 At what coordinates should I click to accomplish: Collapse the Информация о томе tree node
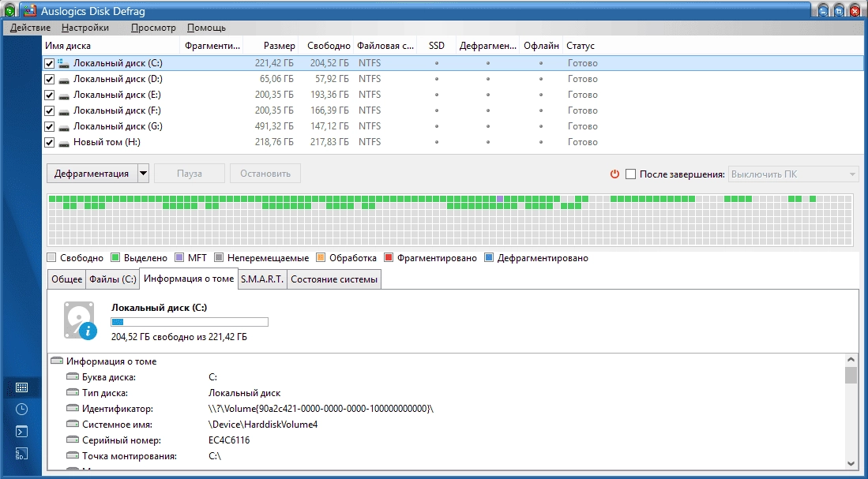coord(56,361)
